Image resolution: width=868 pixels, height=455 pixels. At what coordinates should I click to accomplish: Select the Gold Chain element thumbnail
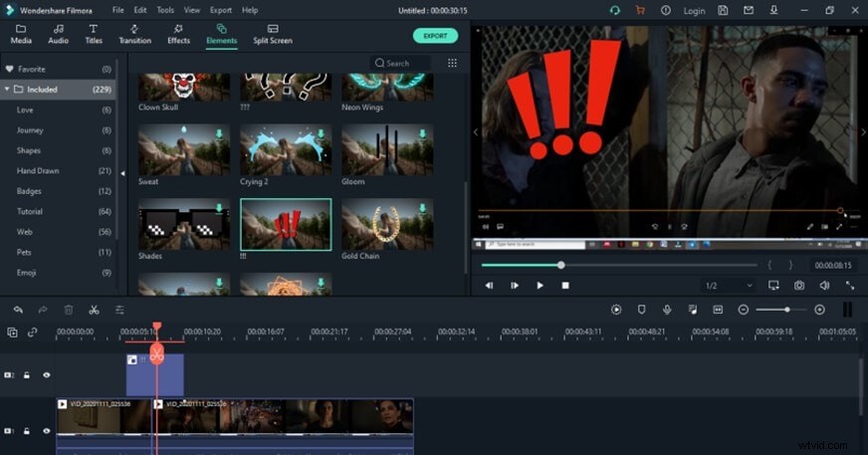[387, 225]
